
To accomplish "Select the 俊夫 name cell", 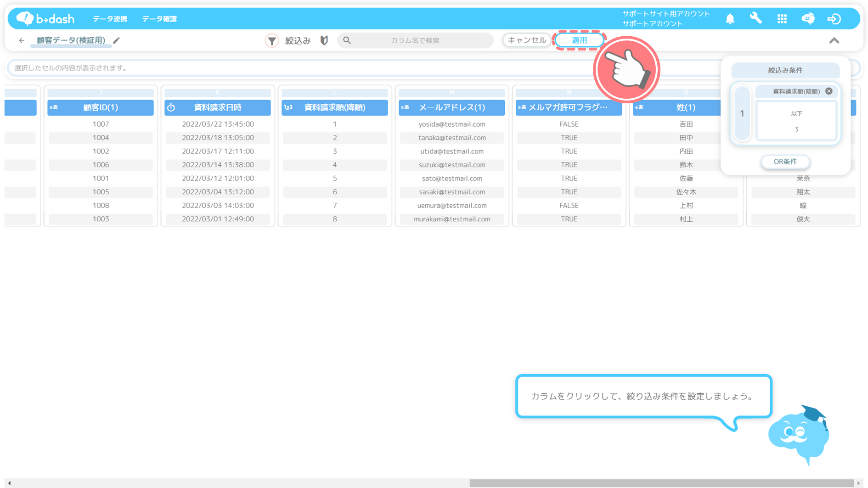I will click(803, 219).
